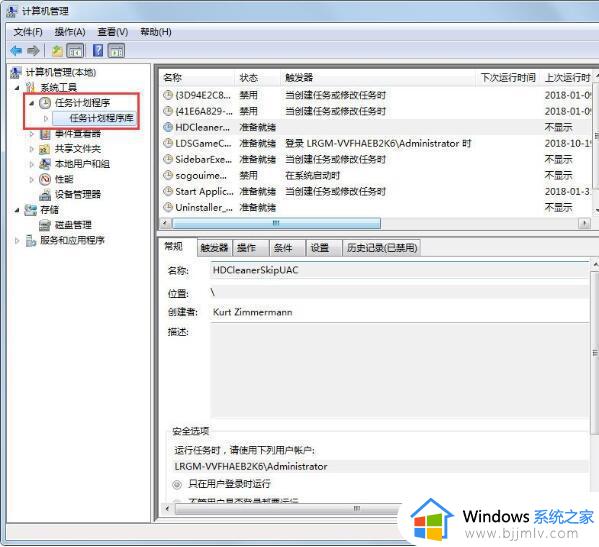This screenshot has height=547, width=599.
Task: Expand the 本地用户和组 tree node
Action: pyautogui.click(x=32, y=164)
